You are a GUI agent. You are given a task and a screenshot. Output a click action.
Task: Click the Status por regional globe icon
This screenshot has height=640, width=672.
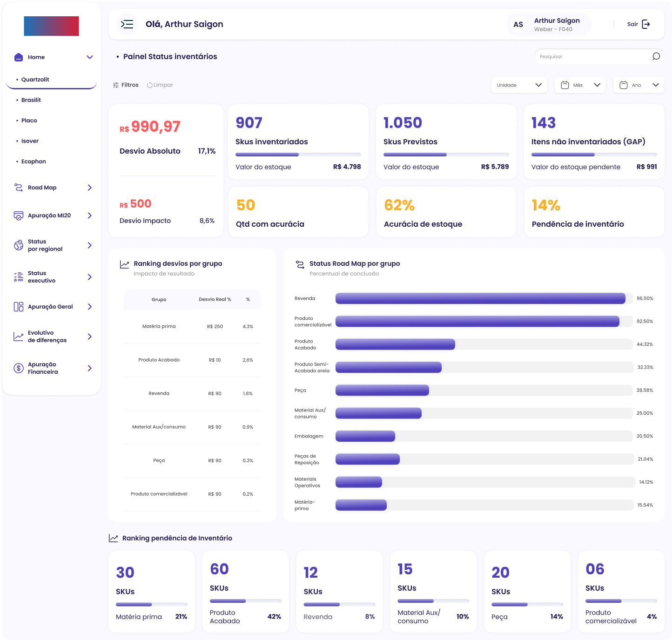coord(19,245)
